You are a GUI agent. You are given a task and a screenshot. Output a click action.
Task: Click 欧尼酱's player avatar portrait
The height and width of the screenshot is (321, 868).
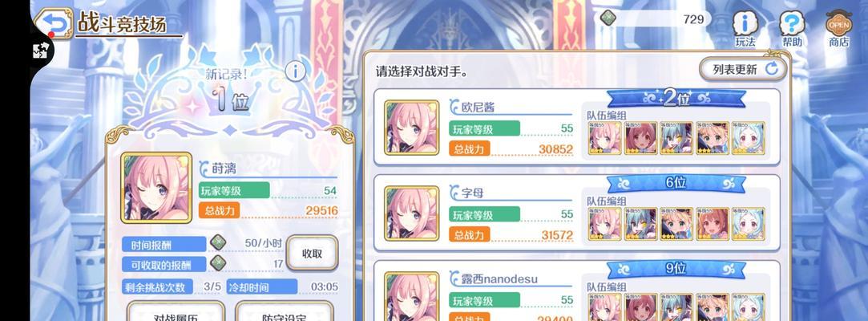coord(411,128)
